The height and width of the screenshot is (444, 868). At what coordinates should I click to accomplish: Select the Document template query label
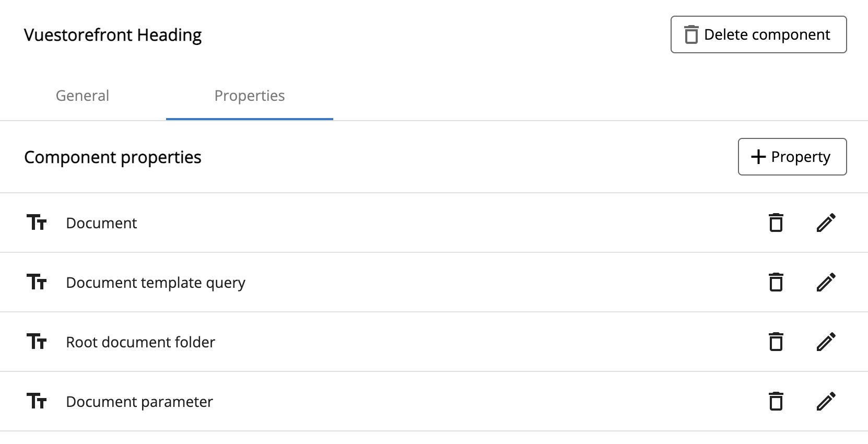(156, 283)
